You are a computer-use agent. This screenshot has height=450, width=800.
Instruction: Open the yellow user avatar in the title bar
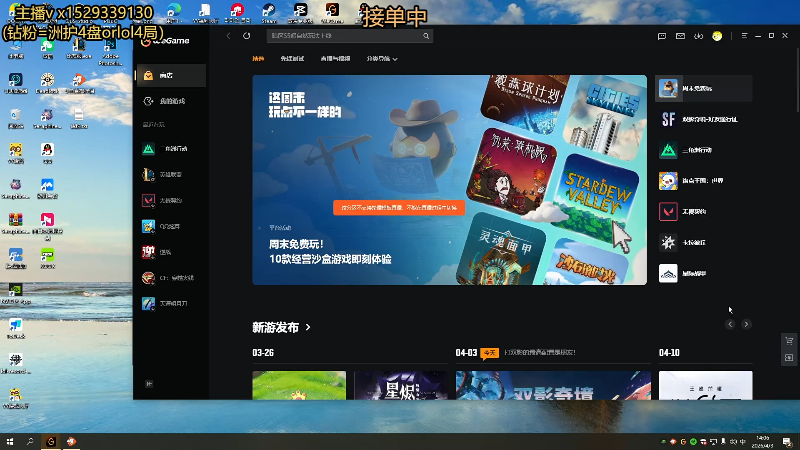click(717, 36)
